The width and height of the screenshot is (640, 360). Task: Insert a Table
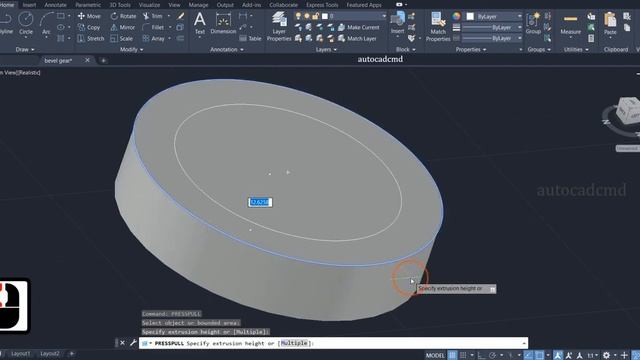click(x=250, y=38)
